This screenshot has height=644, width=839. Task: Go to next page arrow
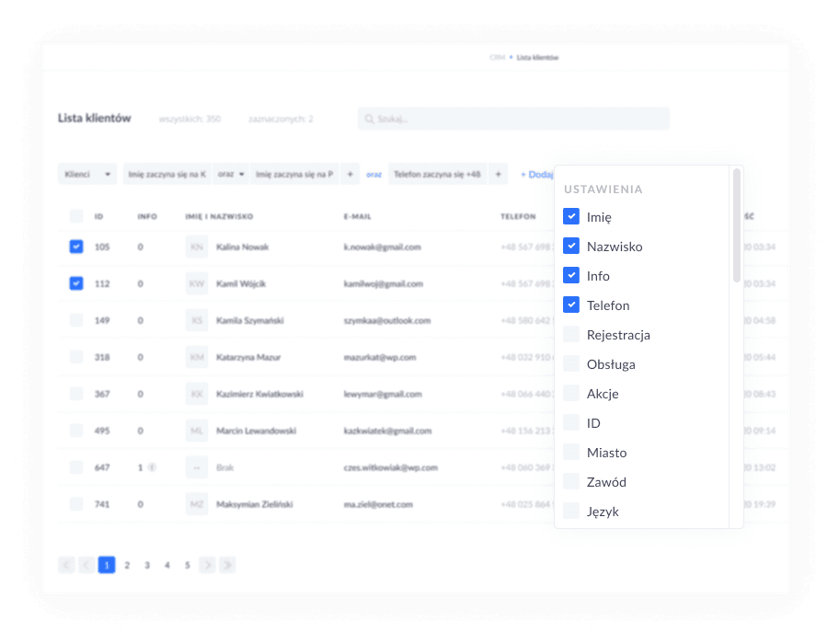coord(207,565)
